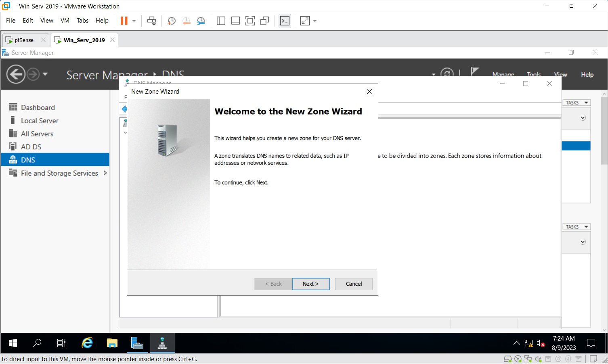Open the Server Manager Help menu
Viewport: 608px width, 364px height.
(587, 74)
